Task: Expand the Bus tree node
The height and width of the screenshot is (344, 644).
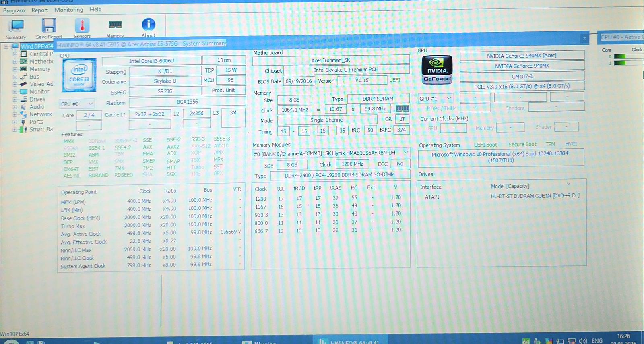Action: coord(15,77)
